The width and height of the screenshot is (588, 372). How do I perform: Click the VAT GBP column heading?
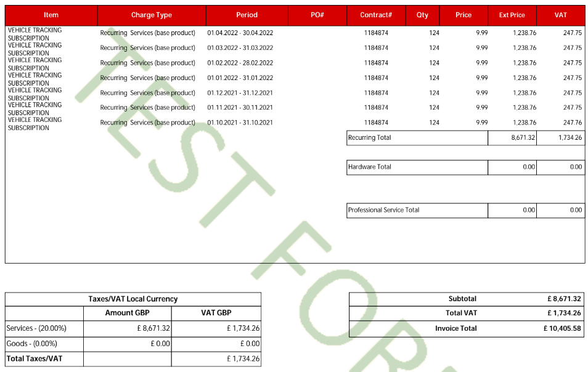(216, 313)
